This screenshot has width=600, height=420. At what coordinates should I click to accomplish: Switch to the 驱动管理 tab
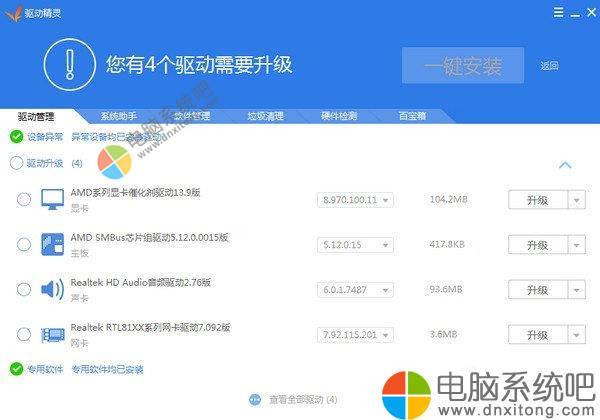click(36, 116)
